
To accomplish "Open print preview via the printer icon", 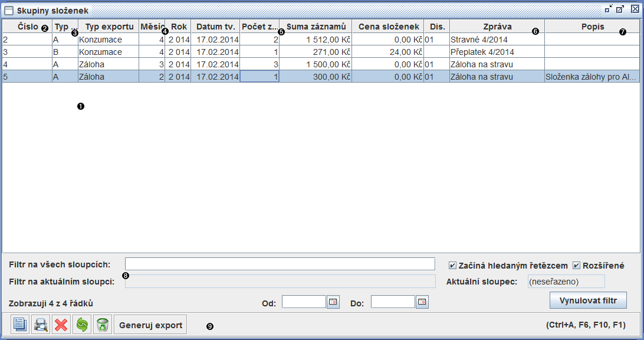I will pos(41,325).
